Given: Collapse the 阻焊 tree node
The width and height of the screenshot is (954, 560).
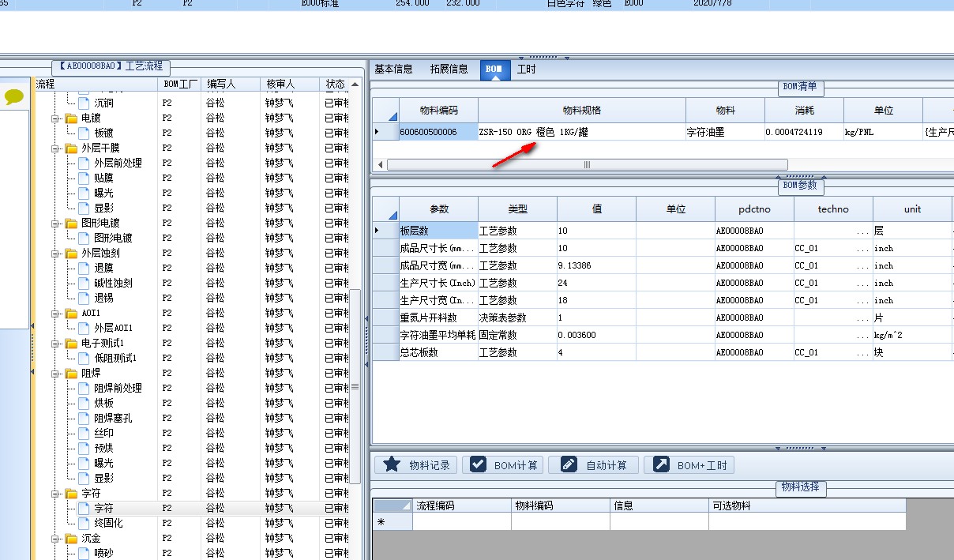Looking at the screenshot, I should click(x=57, y=373).
